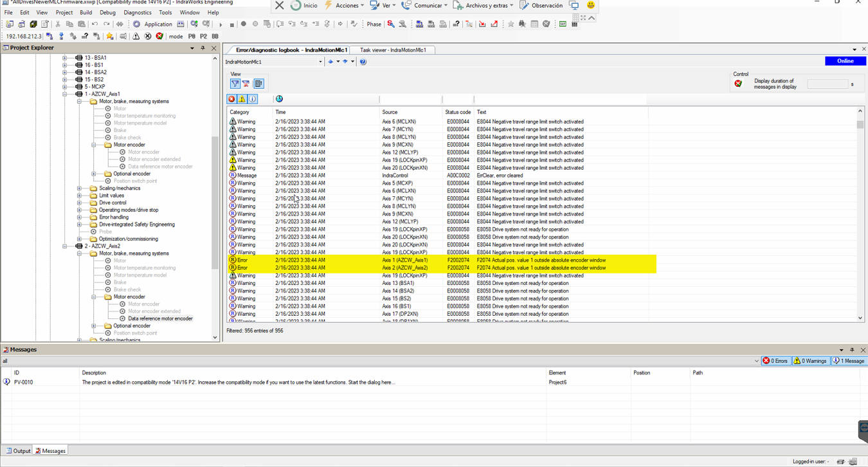Click the Stop square toolbar icon
The height and width of the screenshot is (467, 868).
(x=232, y=24)
